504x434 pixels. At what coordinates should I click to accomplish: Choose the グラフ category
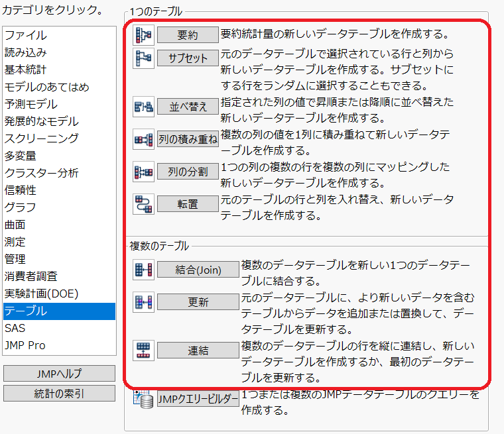(x=59, y=207)
